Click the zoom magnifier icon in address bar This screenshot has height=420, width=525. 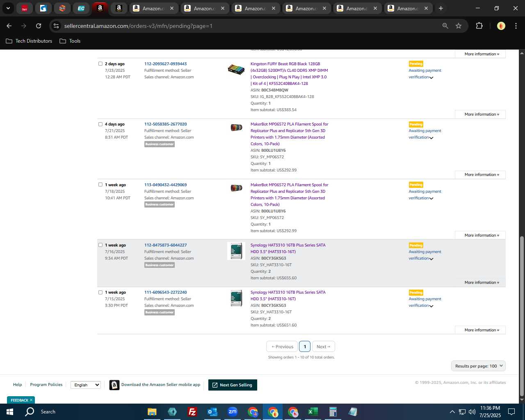[445, 26]
